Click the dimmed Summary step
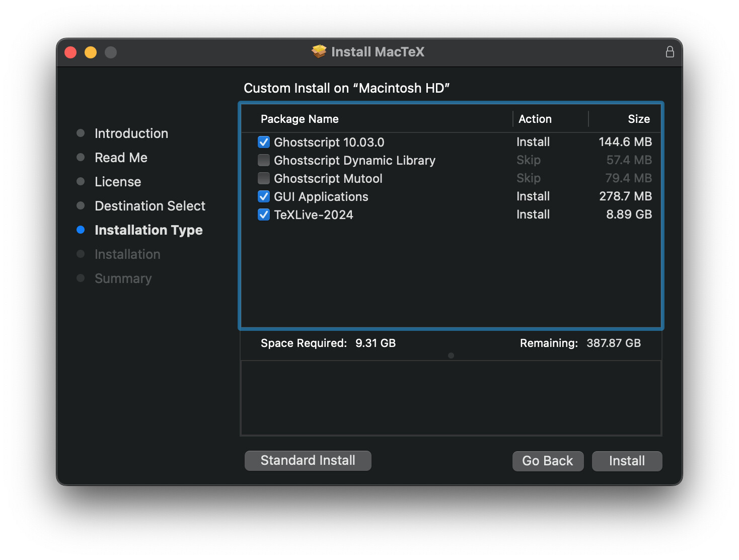The width and height of the screenshot is (739, 560). click(123, 278)
